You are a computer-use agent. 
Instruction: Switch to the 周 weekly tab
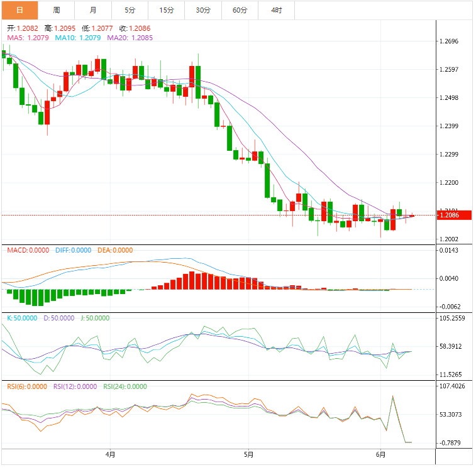click(57, 10)
